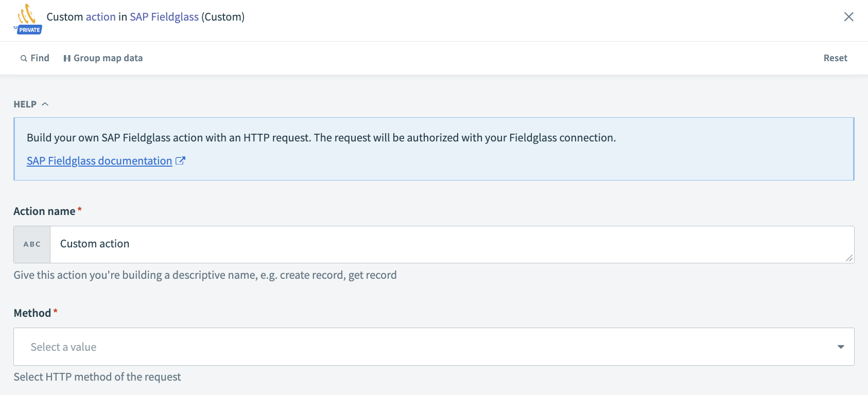Click the external link icon beside documentation

point(180,161)
